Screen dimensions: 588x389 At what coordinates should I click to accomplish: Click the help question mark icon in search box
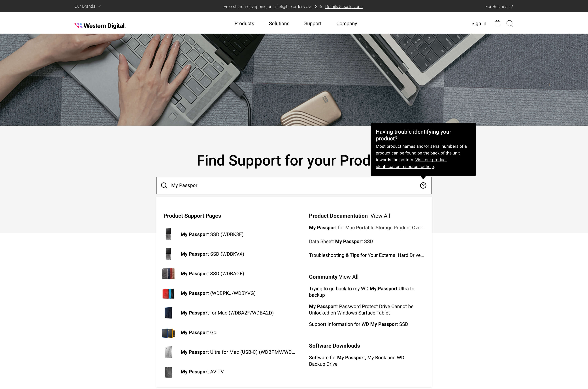[x=423, y=186]
